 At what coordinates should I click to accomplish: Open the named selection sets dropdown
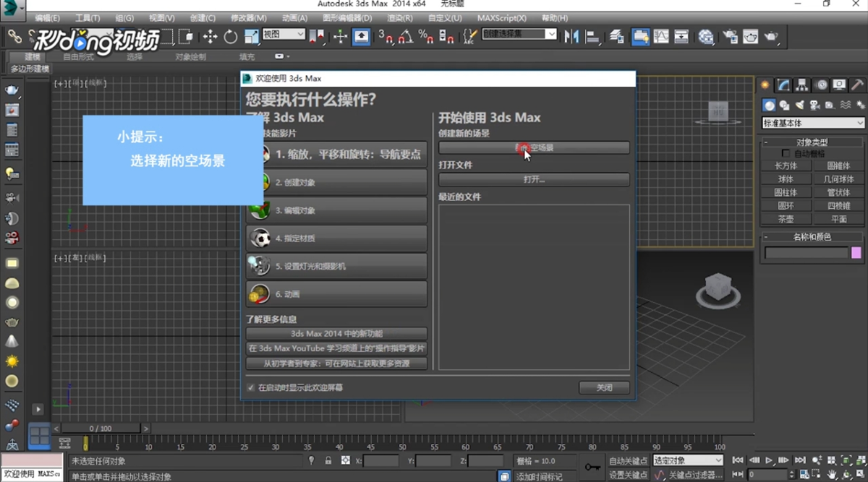(519, 34)
